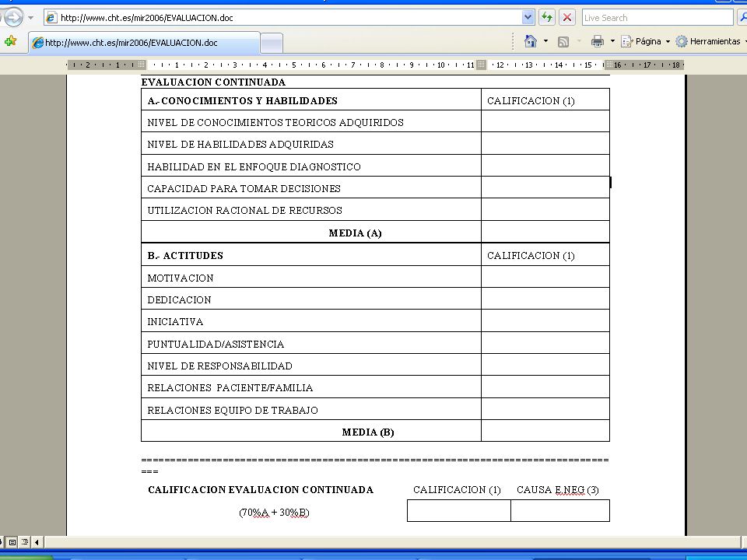Open the Página menu
Screen dimensions: 747x560
click(x=646, y=41)
